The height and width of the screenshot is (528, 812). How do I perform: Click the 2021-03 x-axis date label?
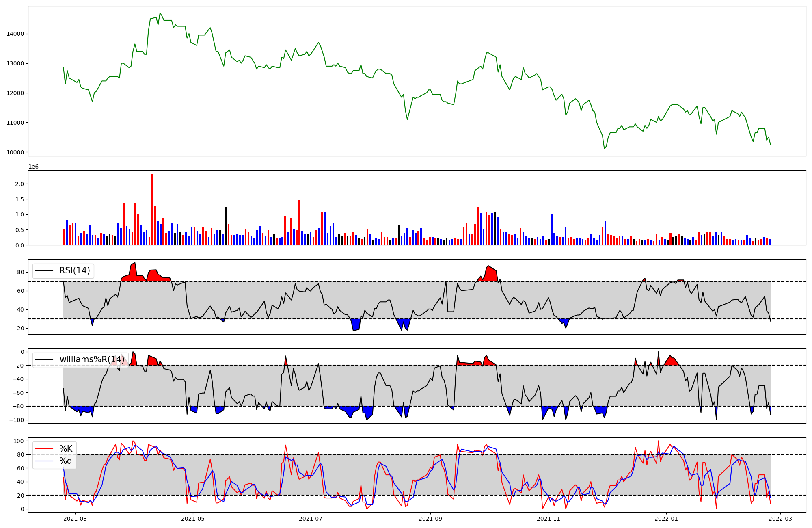(75, 518)
